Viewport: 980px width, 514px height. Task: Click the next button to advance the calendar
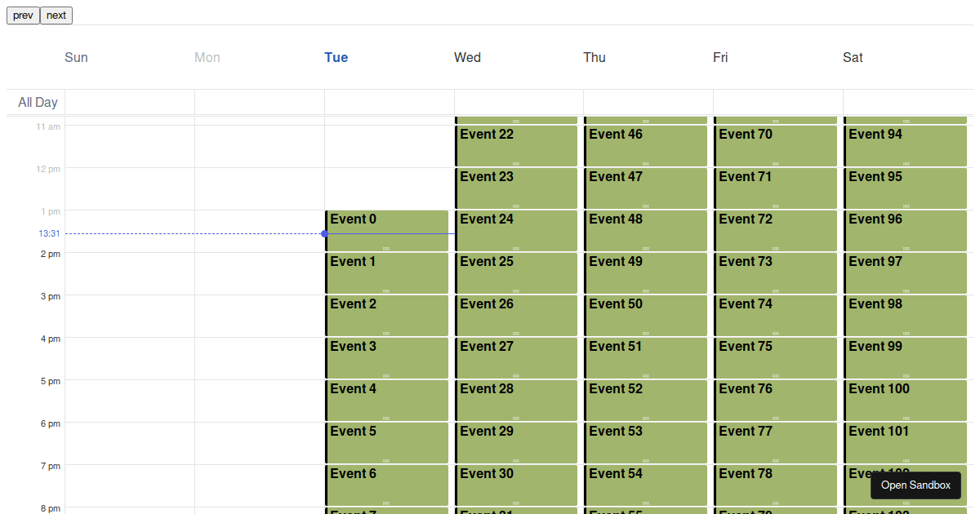[55, 15]
